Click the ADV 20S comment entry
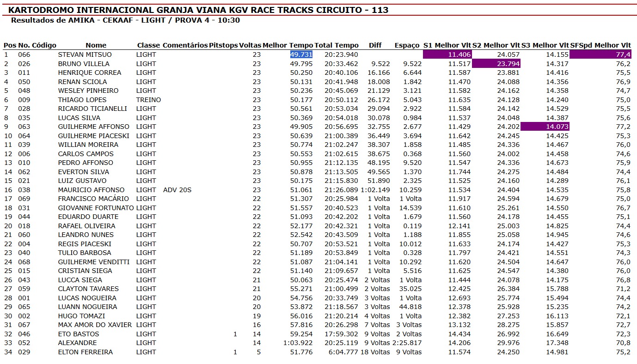The height and width of the screenshot is (364, 637). (177, 190)
